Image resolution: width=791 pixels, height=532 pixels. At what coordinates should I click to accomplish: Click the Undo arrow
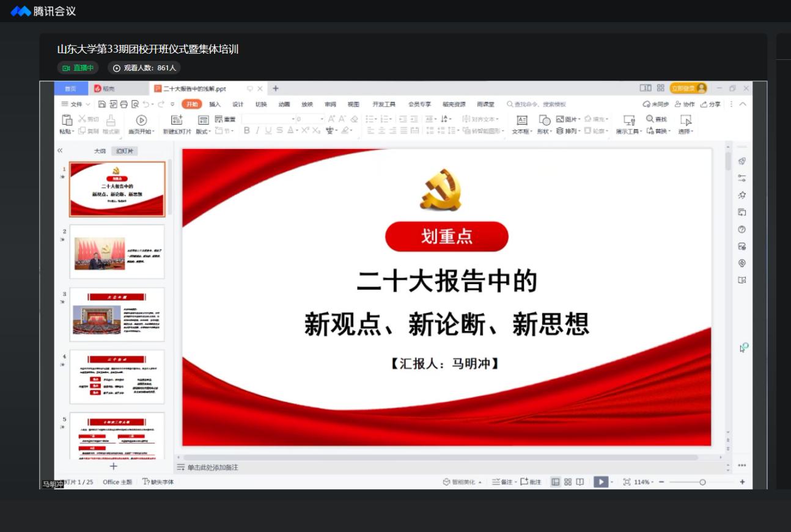(145, 104)
